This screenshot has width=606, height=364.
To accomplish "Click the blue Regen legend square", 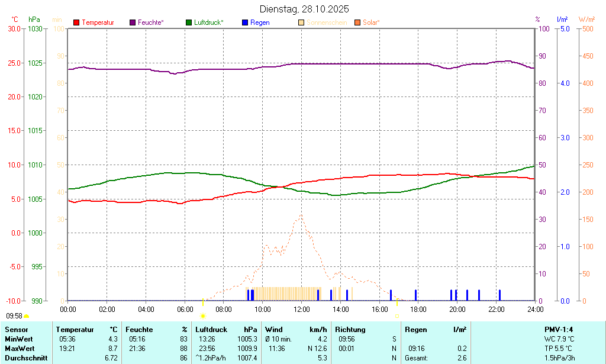I will [245, 22].
